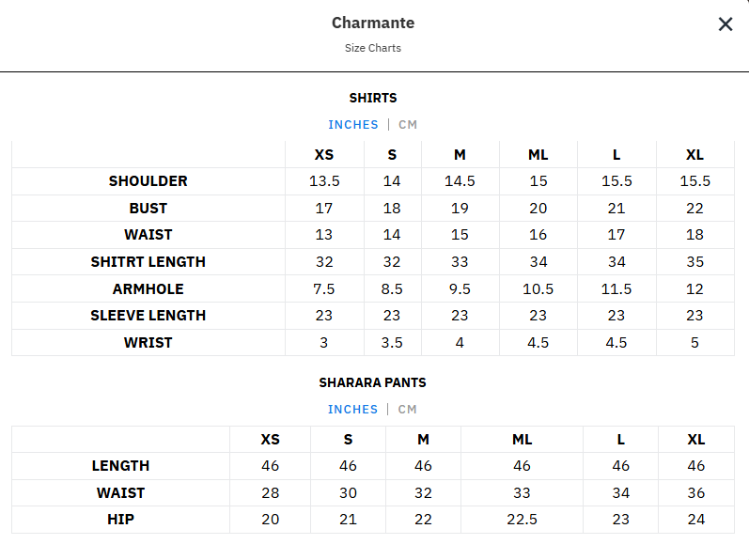
Task: Click the 10.5 armhole measurement cell
Action: (538, 289)
